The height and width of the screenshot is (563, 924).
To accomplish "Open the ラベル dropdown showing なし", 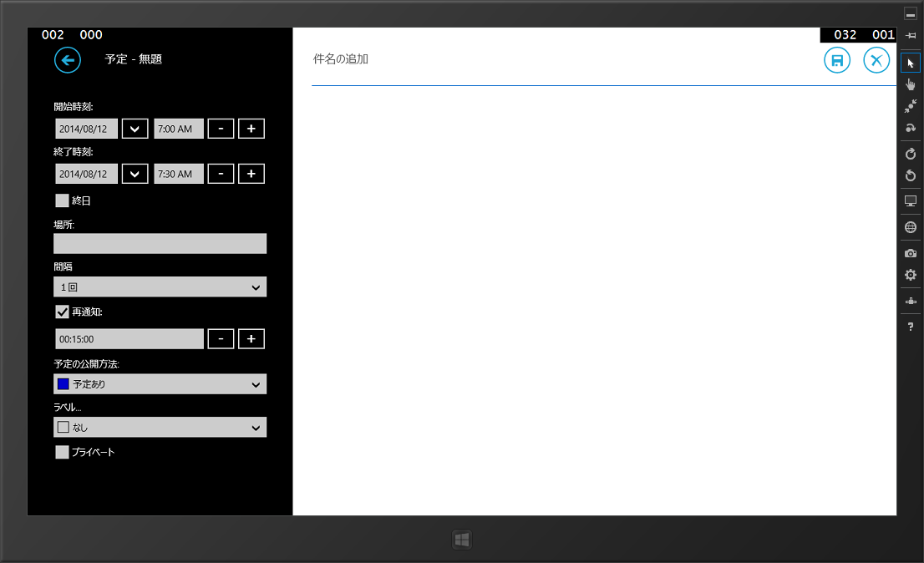I will pyautogui.click(x=160, y=428).
